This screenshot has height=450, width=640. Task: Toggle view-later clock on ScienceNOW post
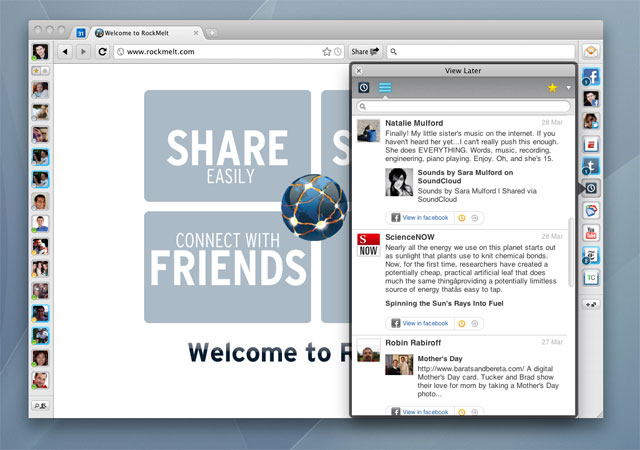462,323
